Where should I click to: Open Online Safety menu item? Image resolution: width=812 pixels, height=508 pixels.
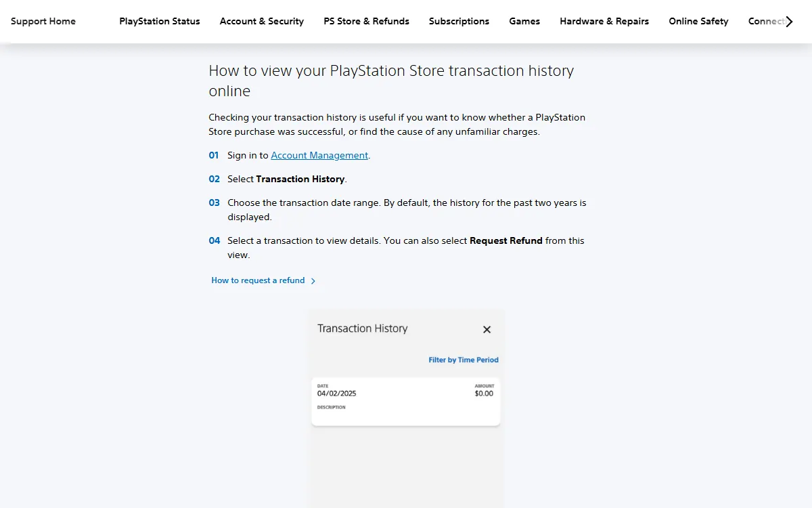(x=698, y=21)
